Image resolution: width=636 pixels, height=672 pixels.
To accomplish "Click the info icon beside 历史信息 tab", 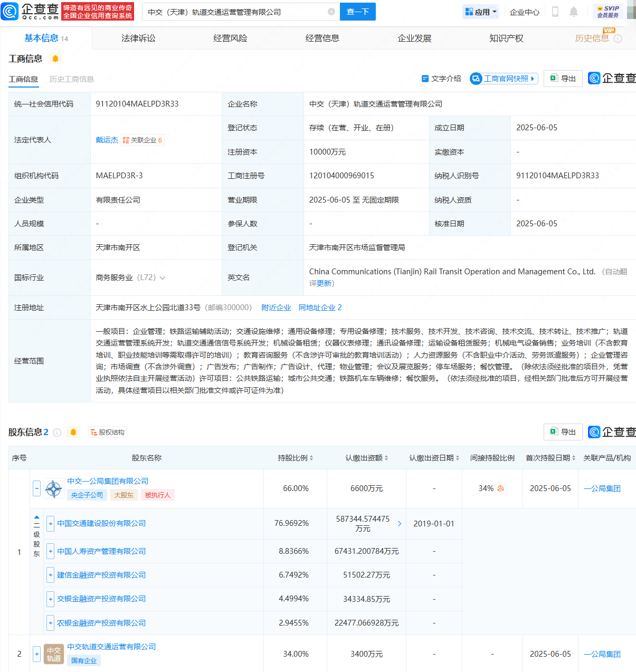I will click(618, 39).
